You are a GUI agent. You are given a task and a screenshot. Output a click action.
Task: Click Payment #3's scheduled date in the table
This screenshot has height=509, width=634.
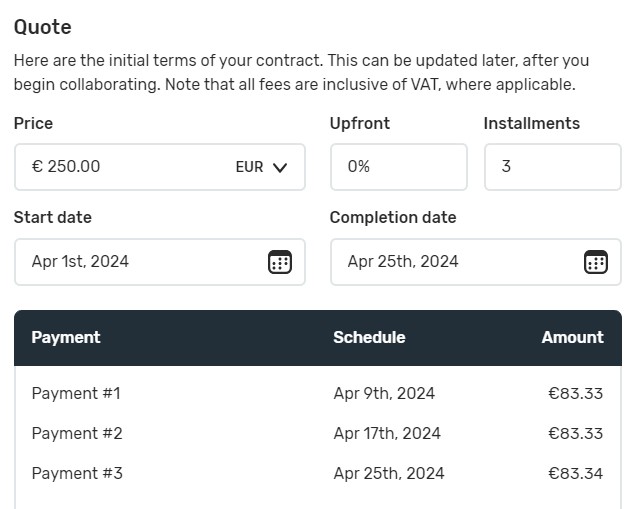(x=389, y=473)
